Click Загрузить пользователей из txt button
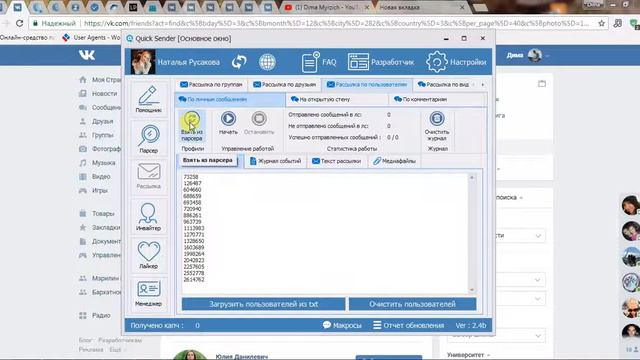640x360 pixels. coord(263,304)
